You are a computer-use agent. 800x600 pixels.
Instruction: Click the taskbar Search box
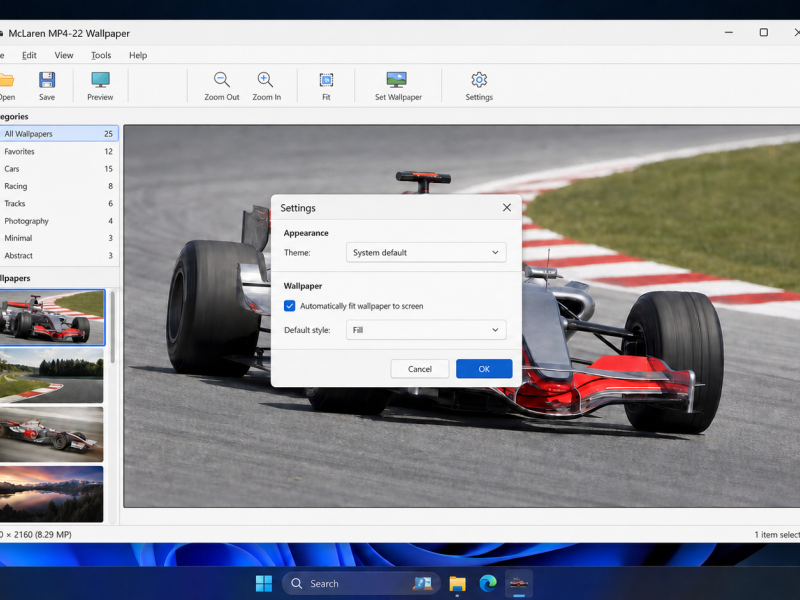tap(361, 583)
